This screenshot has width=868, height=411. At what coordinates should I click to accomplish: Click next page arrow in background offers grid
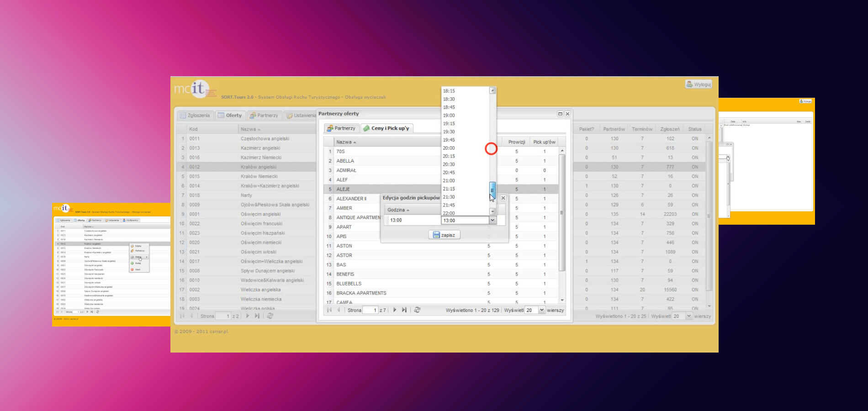pyautogui.click(x=248, y=316)
